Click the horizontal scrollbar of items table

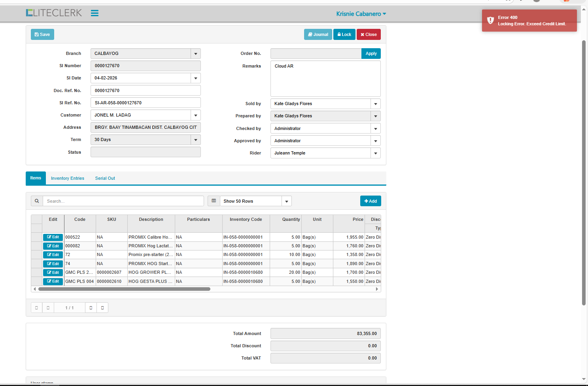pos(124,289)
